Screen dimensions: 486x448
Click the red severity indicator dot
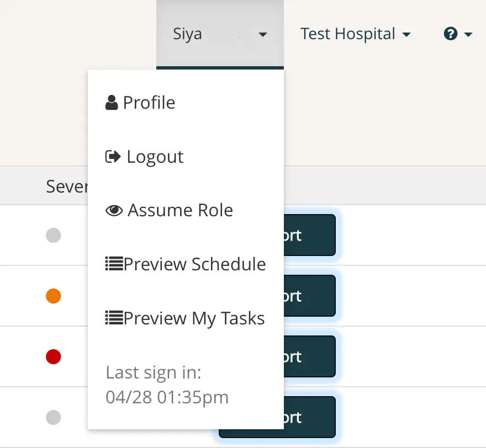[53, 356]
